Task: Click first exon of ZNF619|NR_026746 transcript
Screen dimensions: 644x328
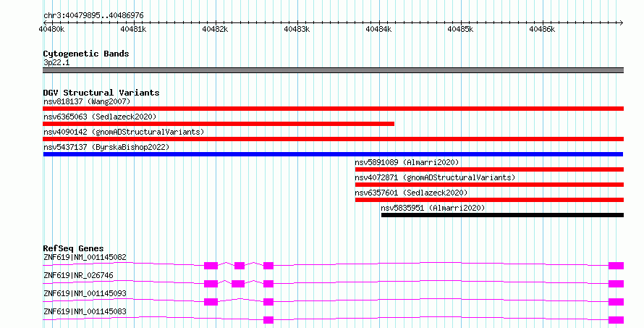Action: (211, 284)
